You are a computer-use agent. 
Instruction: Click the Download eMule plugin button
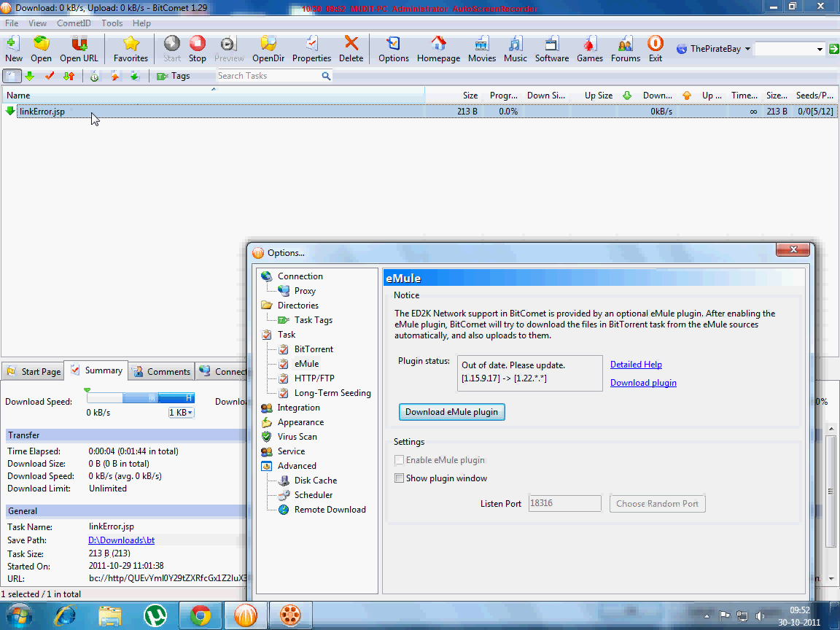click(451, 412)
